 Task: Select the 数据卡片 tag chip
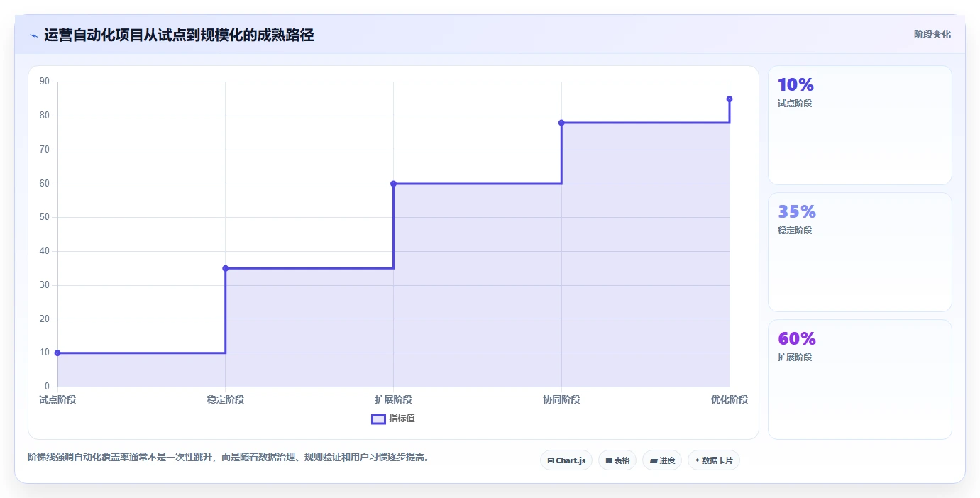714,460
